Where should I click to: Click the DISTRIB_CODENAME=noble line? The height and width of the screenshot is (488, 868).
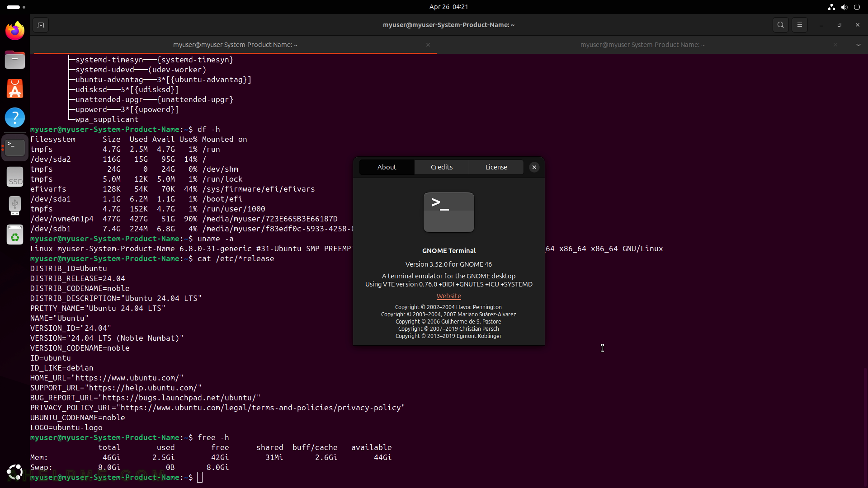pos(80,288)
